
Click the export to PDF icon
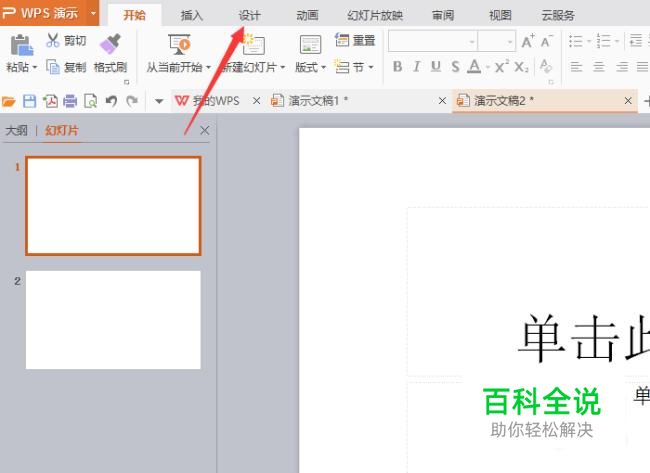(50, 101)
